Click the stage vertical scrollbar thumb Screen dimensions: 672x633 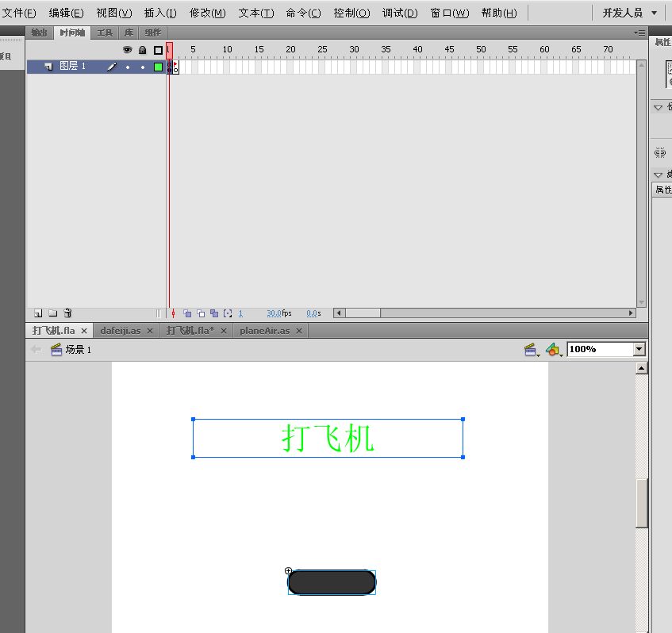(x=641, y=503)
